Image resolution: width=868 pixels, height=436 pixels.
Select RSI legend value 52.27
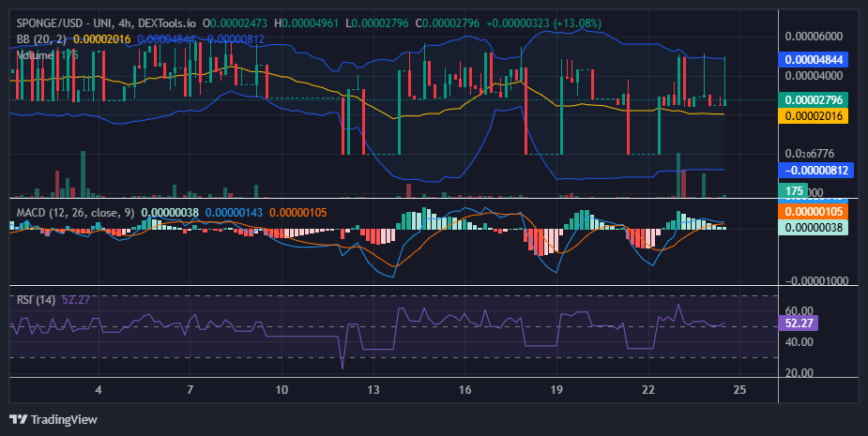coord(76,300)
